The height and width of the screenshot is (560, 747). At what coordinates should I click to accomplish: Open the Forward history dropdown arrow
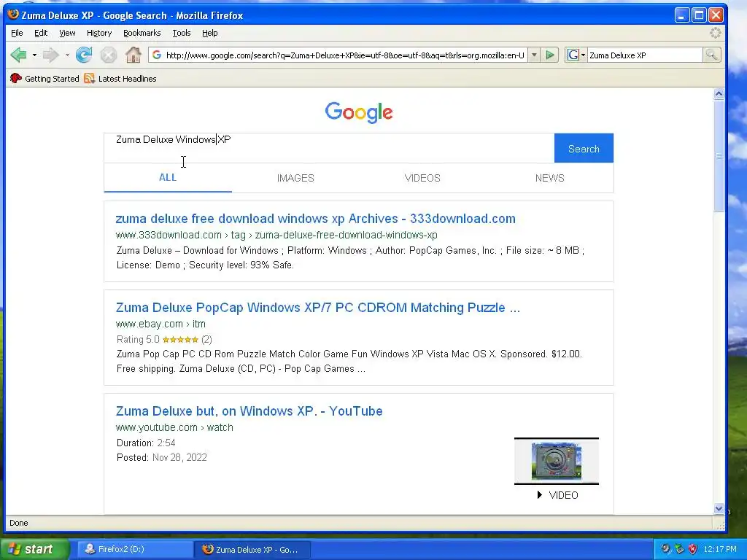(x=67, y=55)
